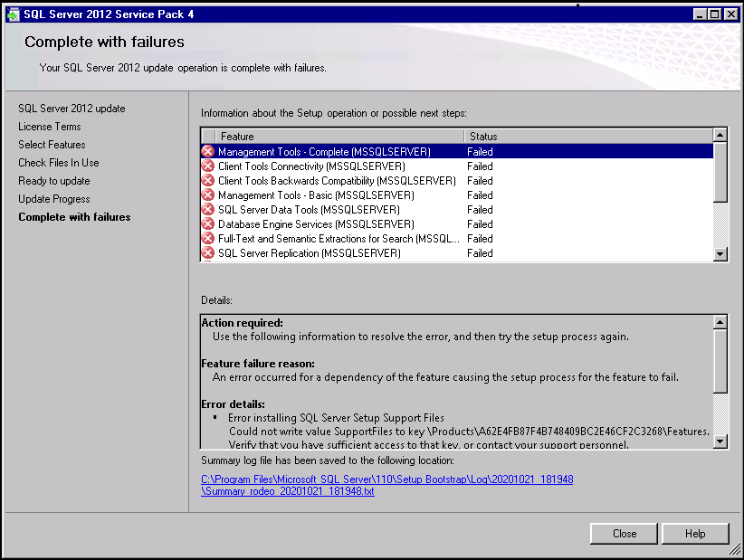Click the failed icon beside Management Tools - Basic
The height and width of the screenshot is (560, 744).
pos(208,195)
